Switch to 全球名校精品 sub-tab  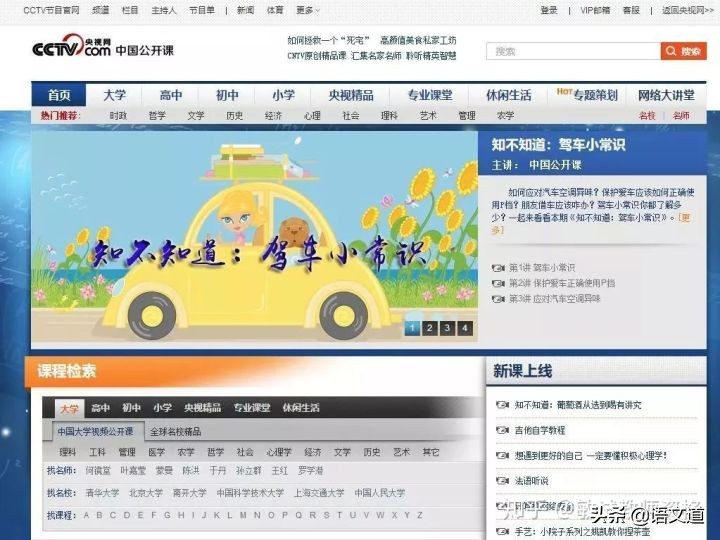coord(175,432)
